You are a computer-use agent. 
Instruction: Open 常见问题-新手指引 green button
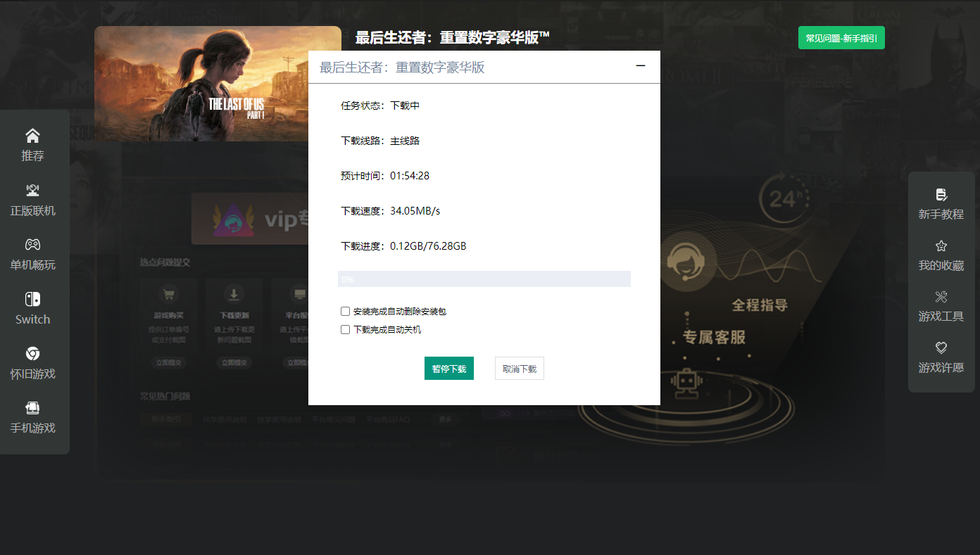tap(841, 38)
